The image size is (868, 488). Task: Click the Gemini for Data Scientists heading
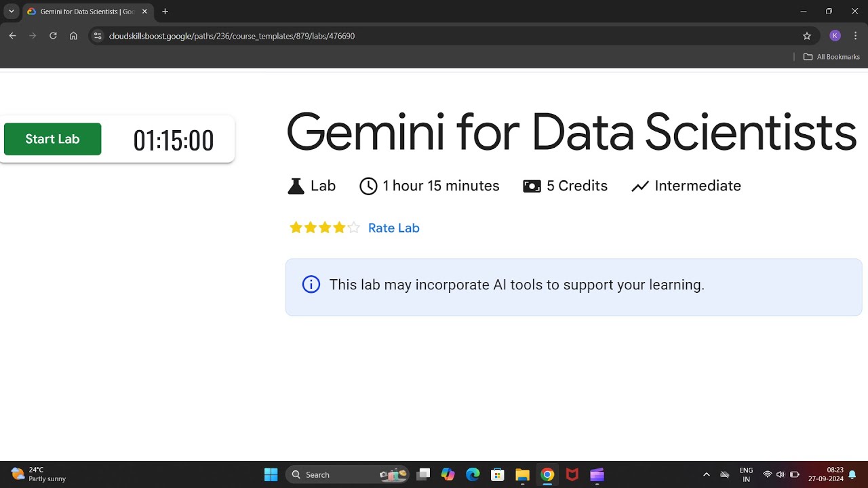[571, 131]
